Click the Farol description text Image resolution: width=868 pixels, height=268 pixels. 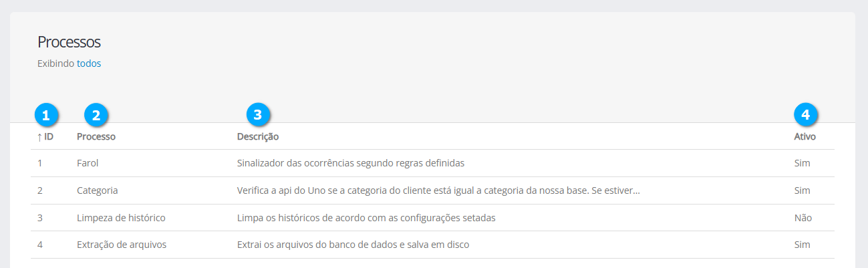click(350, 163)
